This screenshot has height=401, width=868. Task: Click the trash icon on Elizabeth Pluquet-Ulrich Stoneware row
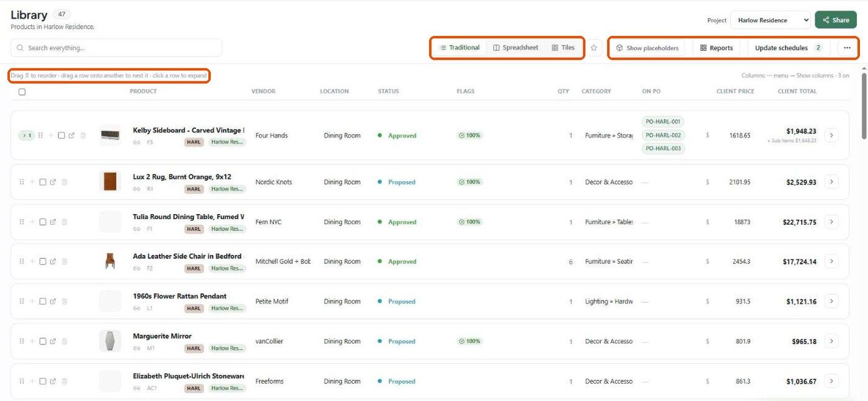click(x=64, y=381)
